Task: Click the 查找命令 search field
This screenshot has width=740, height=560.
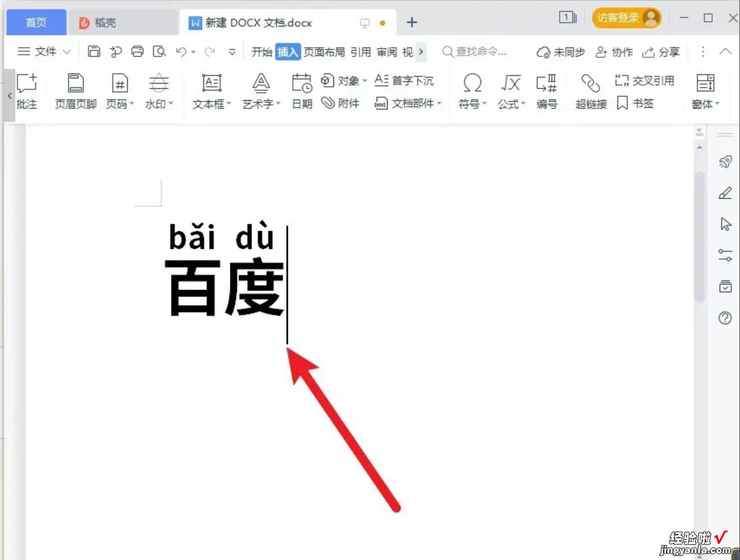Action: [475, 52]
